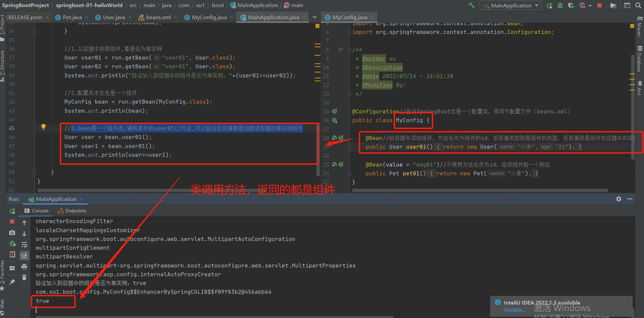
Task: Pin the Run tab
Action: click(x=12, y=282)
